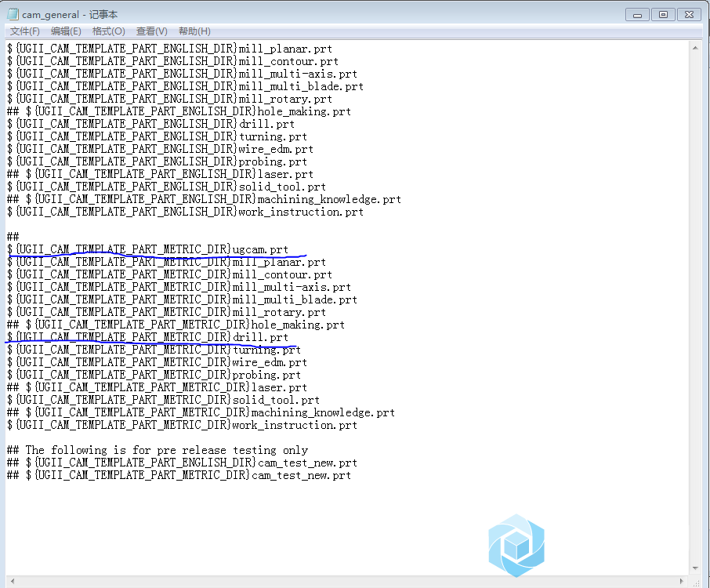This screenshot has height=588, width=710.
Task: Click the METRIC_DIR mill_contour.prt line
Action: [170, 275]
